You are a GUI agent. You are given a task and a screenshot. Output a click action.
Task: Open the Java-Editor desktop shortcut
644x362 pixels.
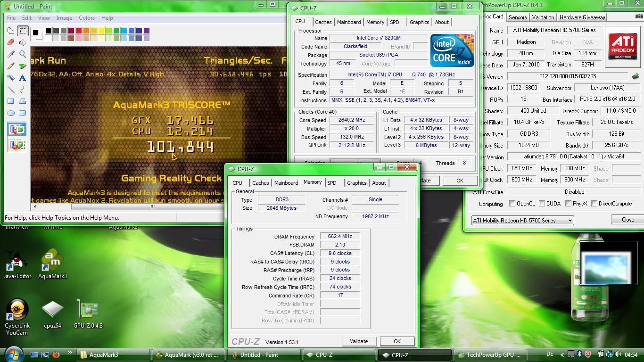[x=17, y=264]
